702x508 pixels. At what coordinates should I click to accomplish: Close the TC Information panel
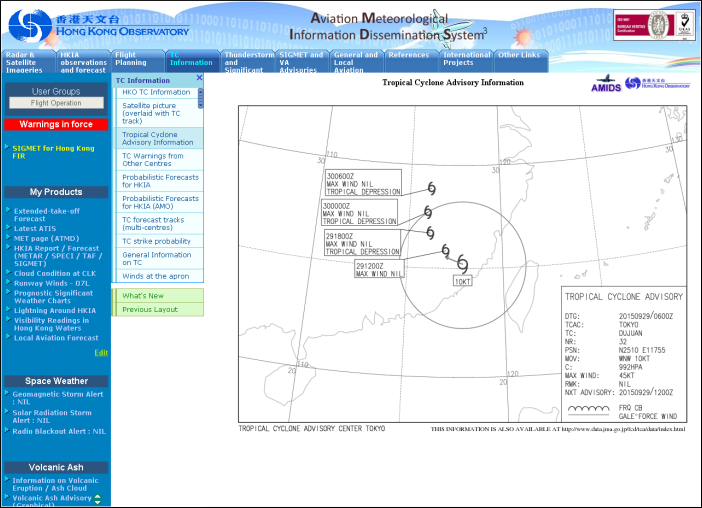[x=199, y=78]
